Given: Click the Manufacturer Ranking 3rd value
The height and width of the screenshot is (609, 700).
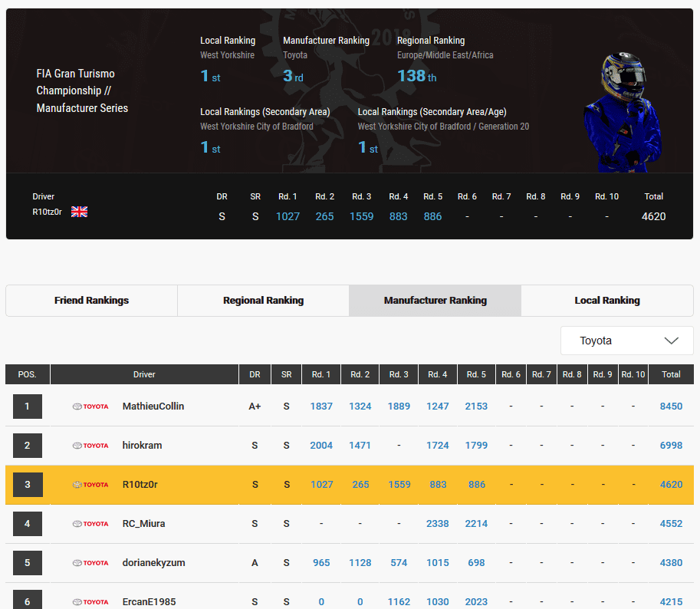Looking at the screenshot, I should point(293,77).
